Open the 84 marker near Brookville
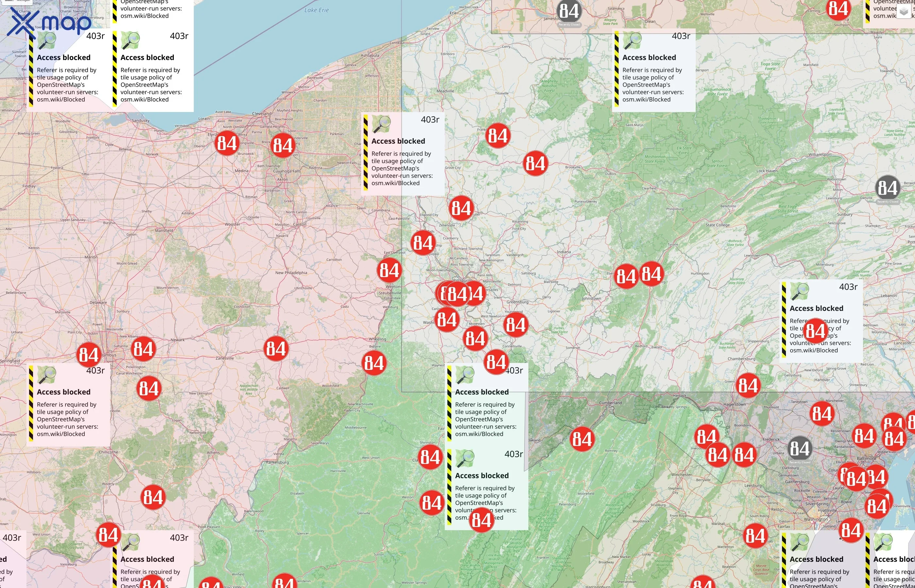Image resolution: width=915 pixels, height=588 pixels. [535, 163]
